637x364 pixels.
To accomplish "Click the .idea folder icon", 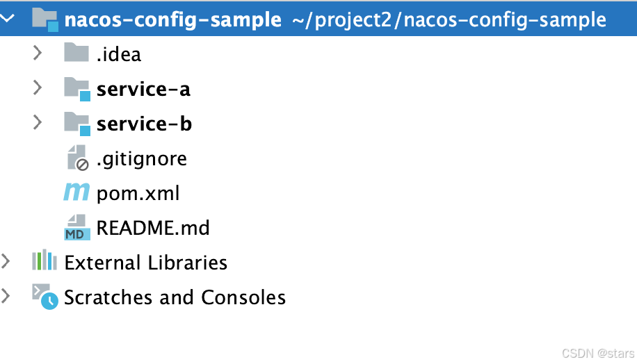I will pyautogui.click(x=76, y=52).
